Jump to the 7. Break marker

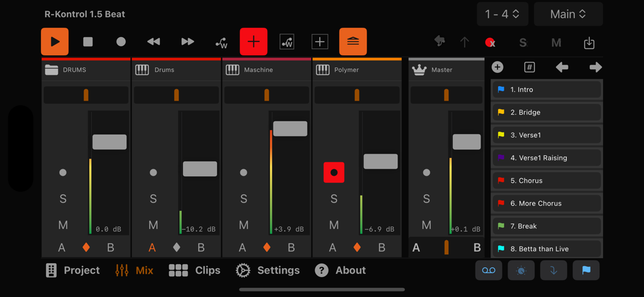[547, 226]
